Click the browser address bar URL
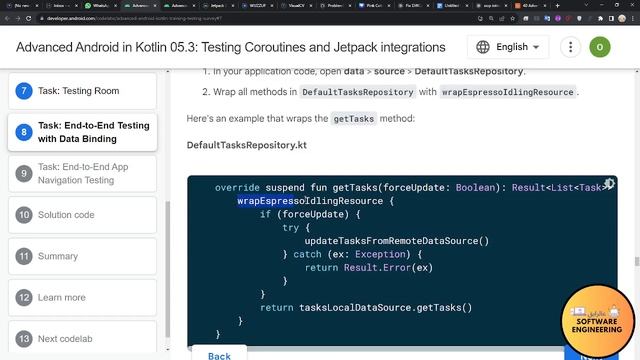This screenshot has width=640, height=360. point(135,18)
